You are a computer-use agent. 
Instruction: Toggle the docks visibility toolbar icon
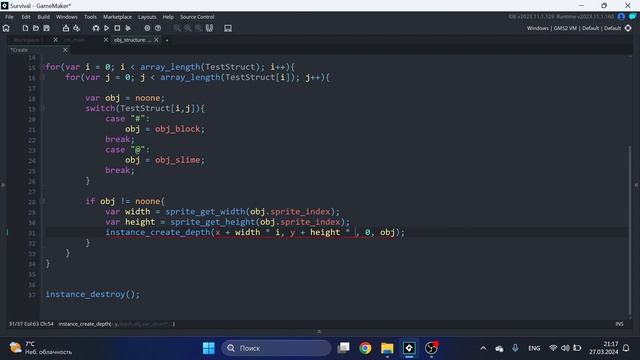click(x=209, y=28)
